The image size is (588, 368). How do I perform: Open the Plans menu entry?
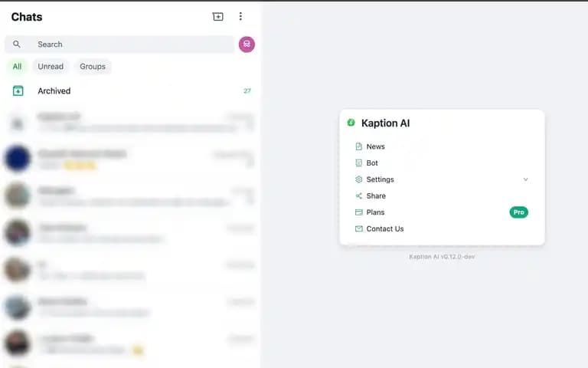(x=441, y=212)
